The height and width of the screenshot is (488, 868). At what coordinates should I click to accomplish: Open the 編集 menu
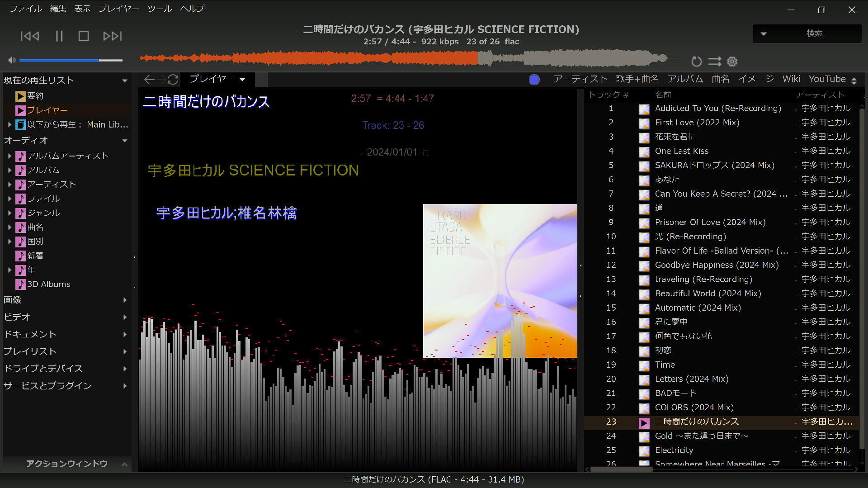click(58, 9)
